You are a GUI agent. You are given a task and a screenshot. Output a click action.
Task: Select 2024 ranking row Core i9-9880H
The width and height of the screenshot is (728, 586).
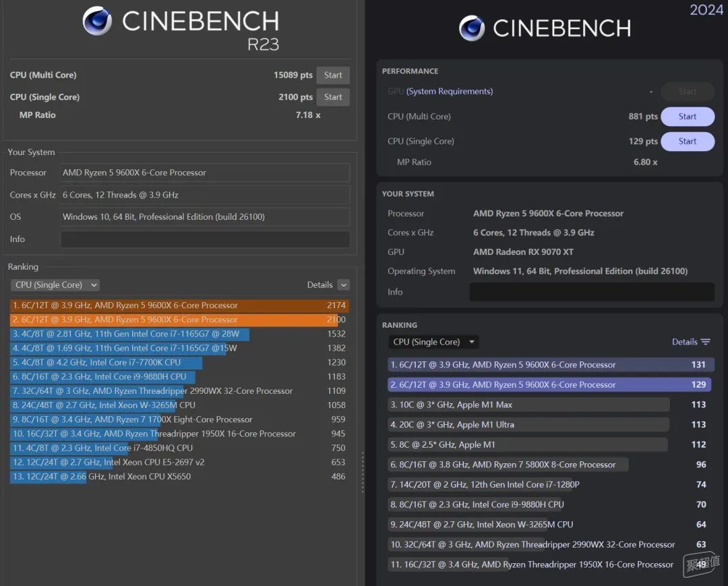click(x=551, y=504)
